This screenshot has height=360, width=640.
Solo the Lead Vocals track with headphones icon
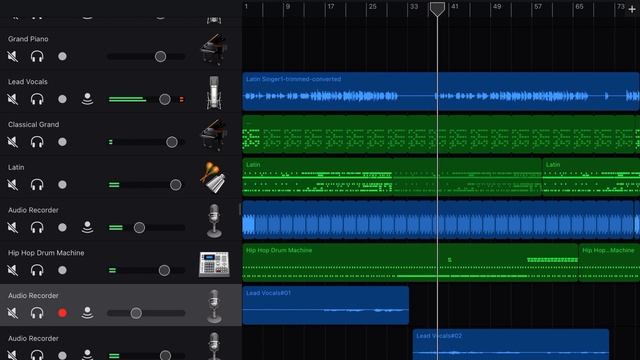[x=37, y=99]
